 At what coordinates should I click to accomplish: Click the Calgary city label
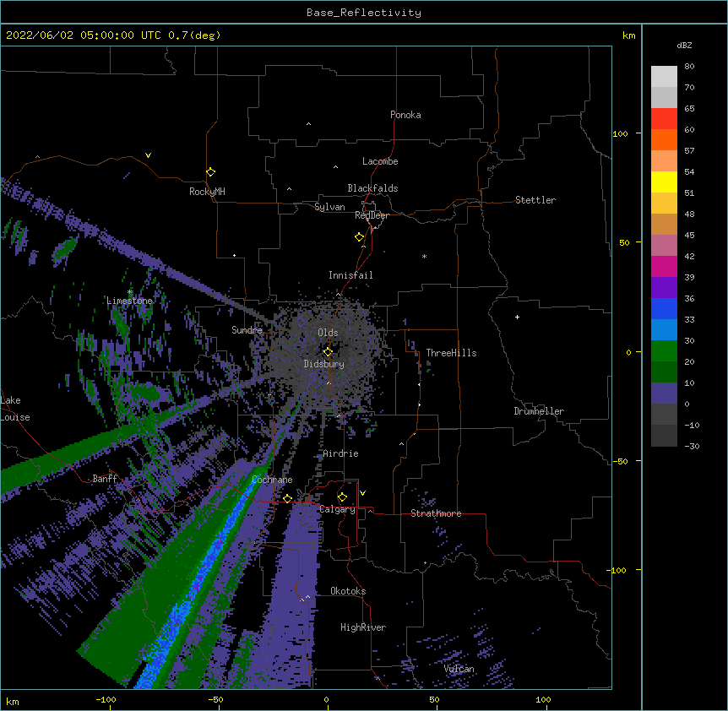338,509
